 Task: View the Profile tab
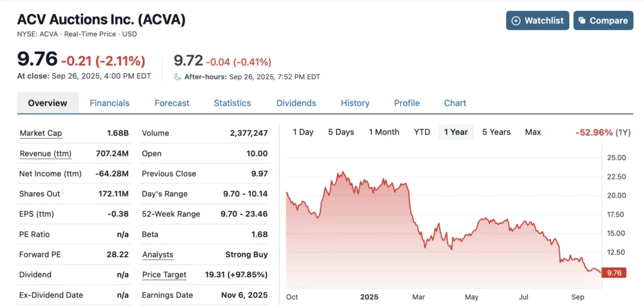click(407, 103)
